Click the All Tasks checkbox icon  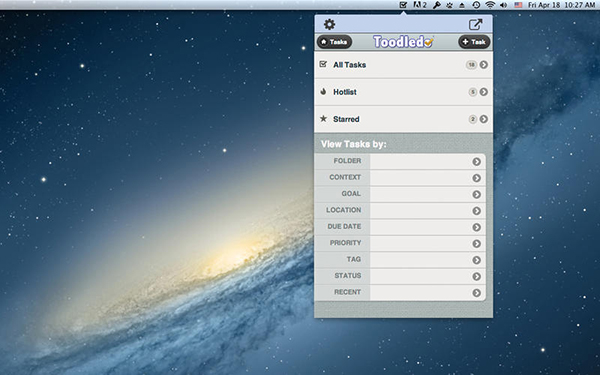(323, 64)
